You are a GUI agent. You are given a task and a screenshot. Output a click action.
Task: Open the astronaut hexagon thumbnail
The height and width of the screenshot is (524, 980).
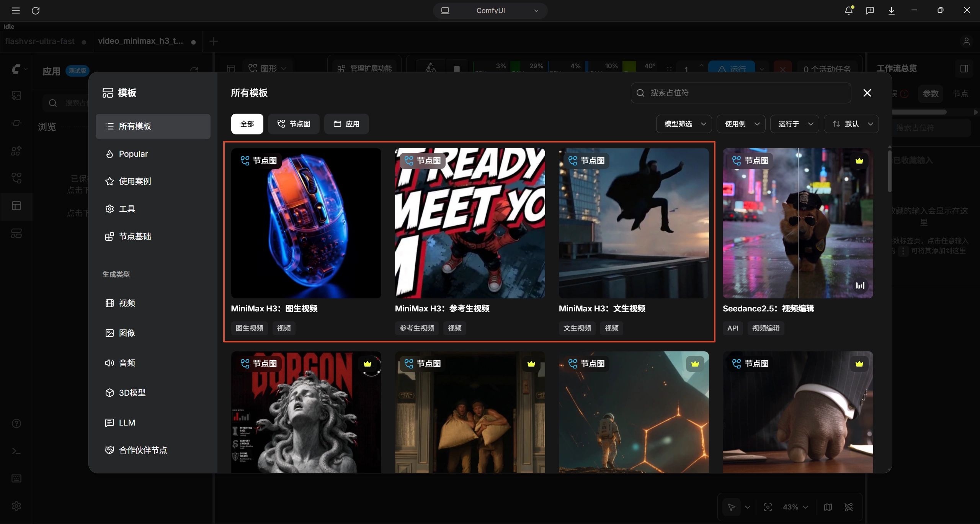[x=634, y=412]
